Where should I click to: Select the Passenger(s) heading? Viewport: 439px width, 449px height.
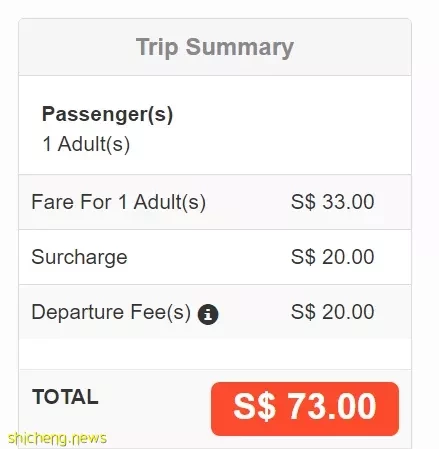click(x=107, y=115)
